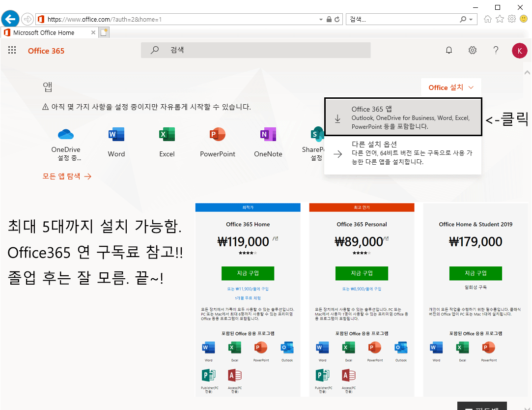Click the page scrollbar up arrow
This screenshot has height=410, width=532.
point(527,72)
